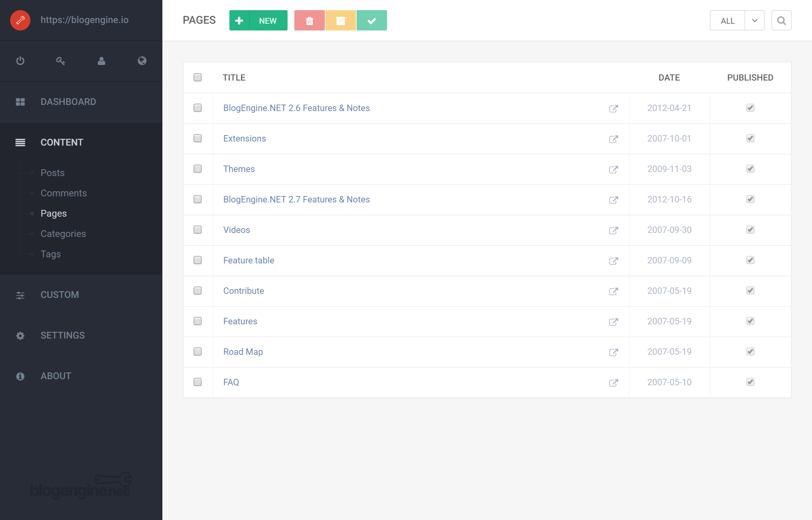The height and width of the screenshot is (520, 812).
Task: Click the power logout icon in sidebar
Action: coord(20,61)
